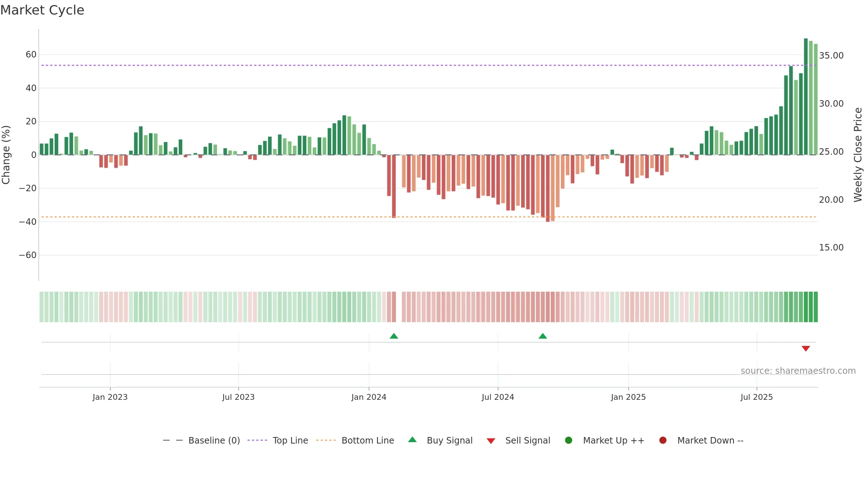Click the '25.00' price axis label

coord(831,152)
